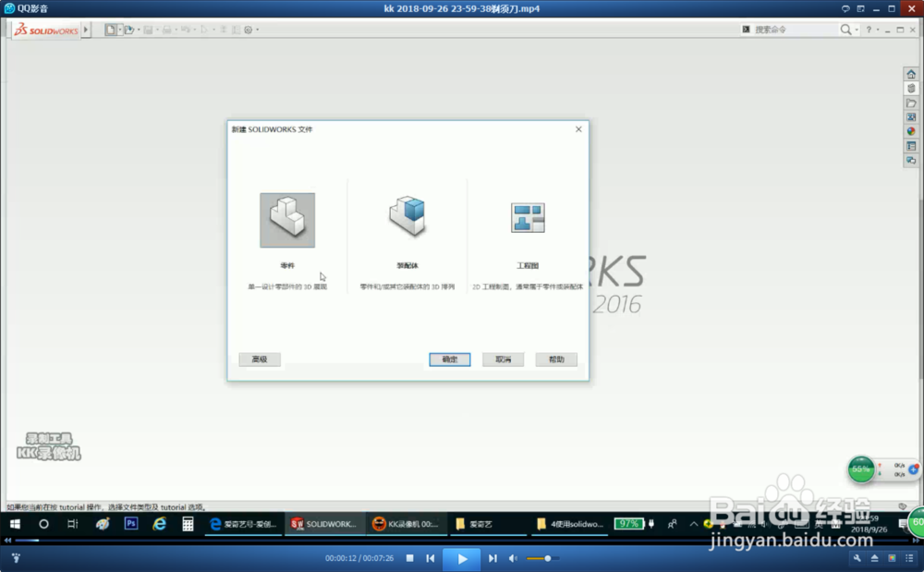This screenshot has height=572, width=924.
Task: Expand the SOLIDWORKS menu arrow beside the logo
Action: coord(86,30)
